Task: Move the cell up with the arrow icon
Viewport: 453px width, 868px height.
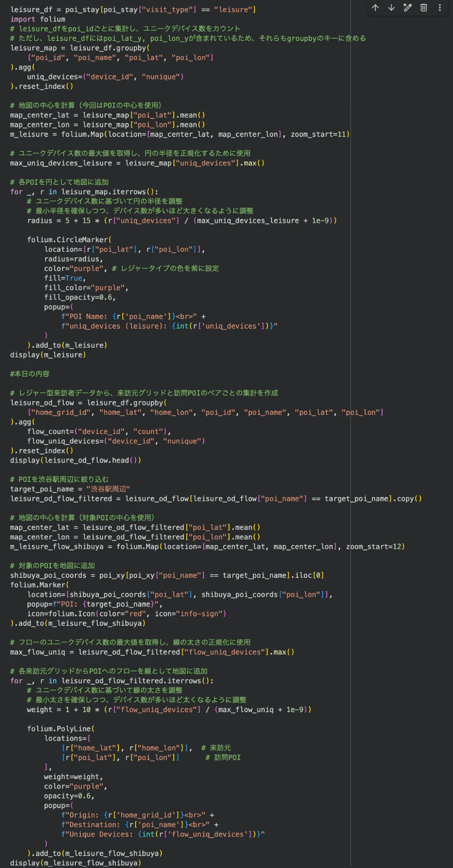Action: [375, 8]
